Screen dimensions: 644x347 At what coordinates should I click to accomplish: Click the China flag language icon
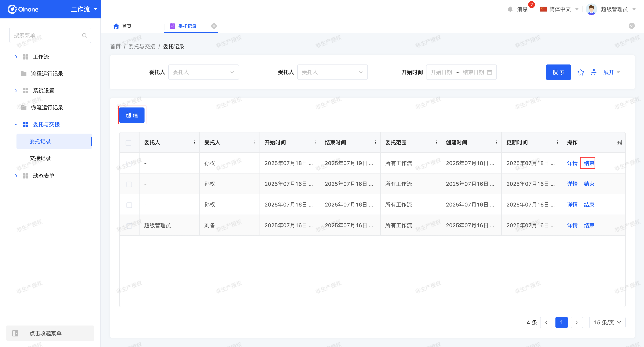pyautogui.click(x=543, y=9)
